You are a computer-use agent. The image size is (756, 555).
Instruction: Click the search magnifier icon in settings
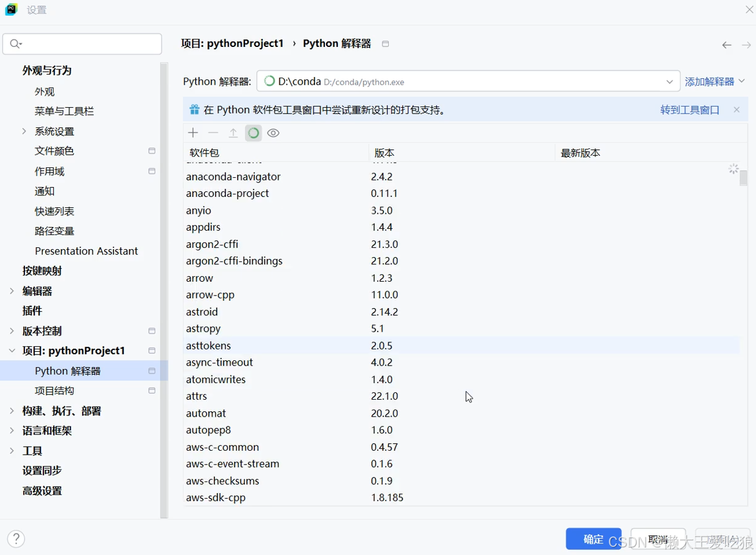(16, 43)
